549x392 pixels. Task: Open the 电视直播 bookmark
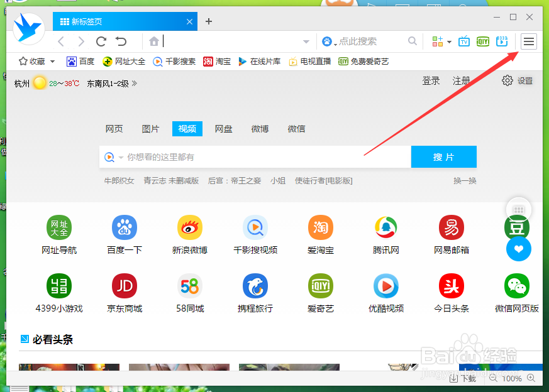point(310,62)
